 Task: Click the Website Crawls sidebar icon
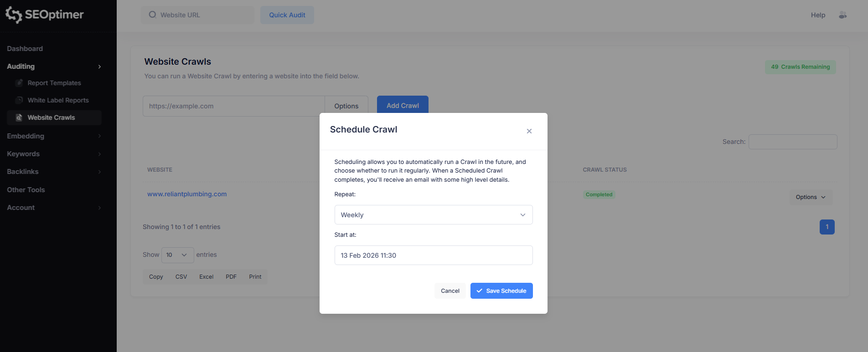[x=19, y=117]
